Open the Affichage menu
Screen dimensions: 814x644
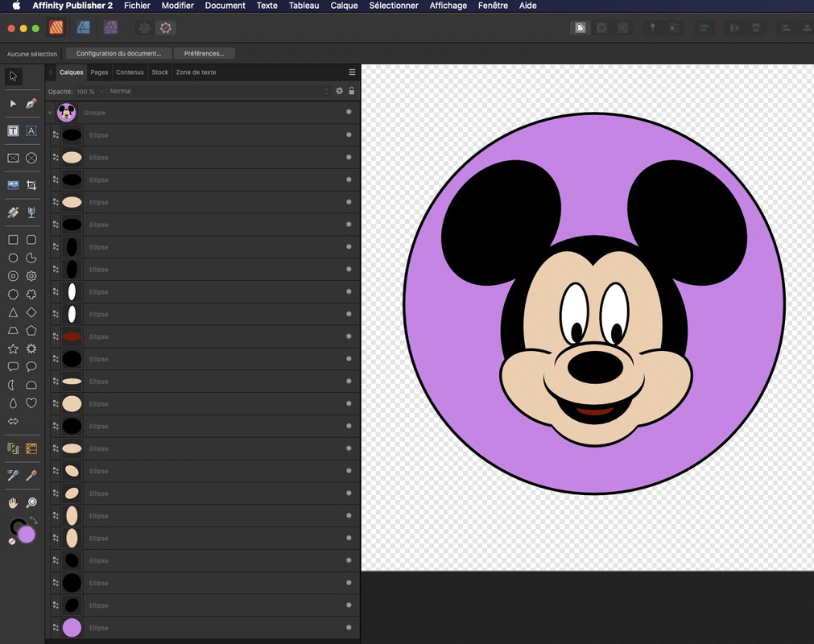click(448, 6)
